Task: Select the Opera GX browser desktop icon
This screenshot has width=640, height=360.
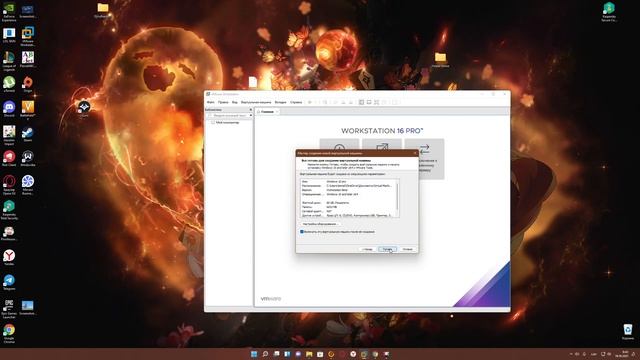Action: 9,185
